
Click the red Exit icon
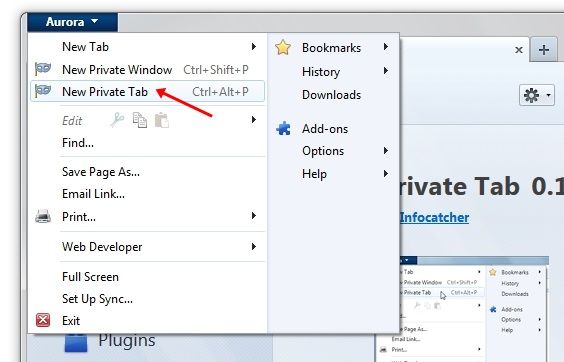(x=43, y=320)
